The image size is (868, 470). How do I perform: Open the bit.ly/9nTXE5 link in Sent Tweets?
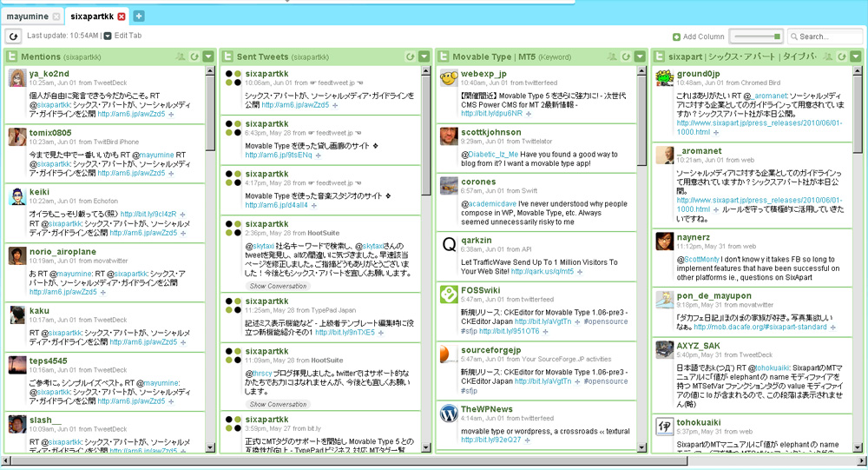pos(345,333)
